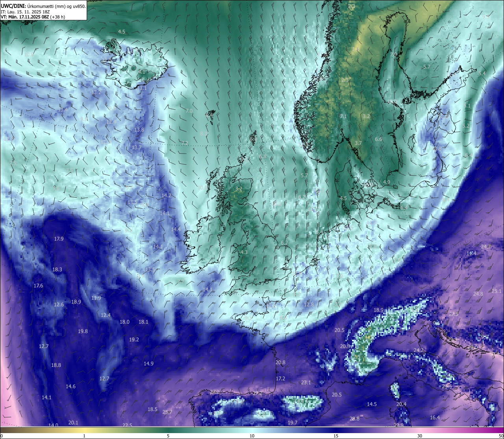The height and width of the screenshot is (439, 504).
Task: Click the valid time 'VT: Mán. 17.11.2025 08Z (+38 h)'
Action: click(33, 17)
